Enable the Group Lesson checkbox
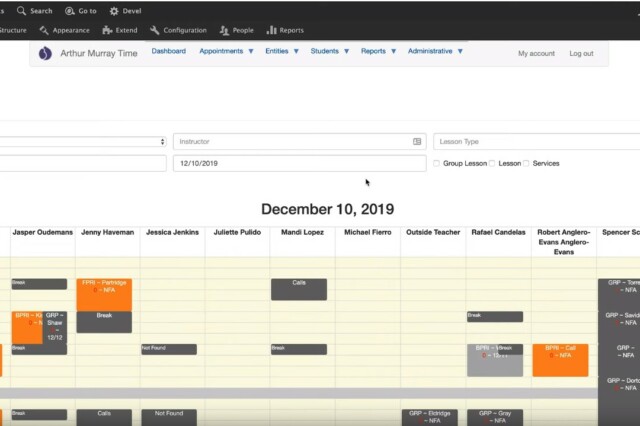 437,163
